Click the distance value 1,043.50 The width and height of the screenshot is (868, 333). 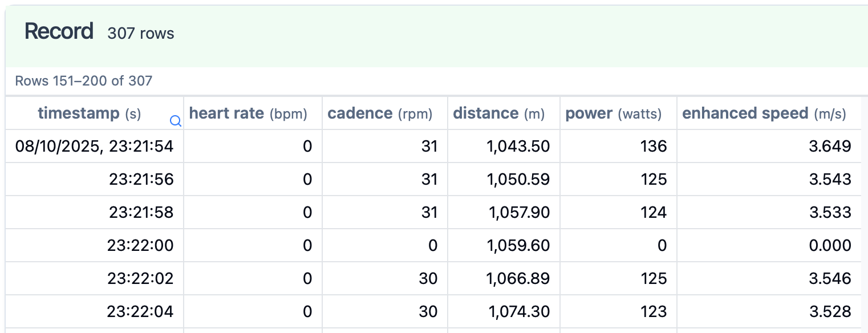(518, 147)
